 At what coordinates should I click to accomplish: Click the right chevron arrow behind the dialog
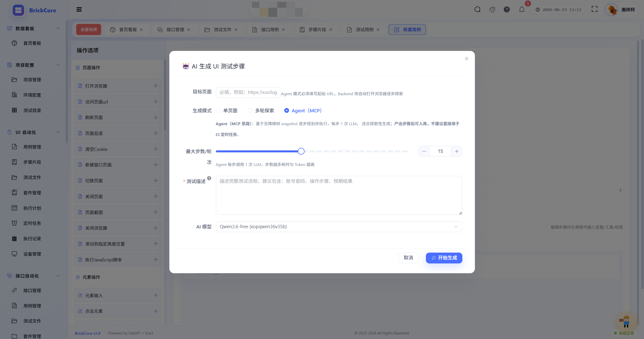pyautogui.click(x=620, y=190)
